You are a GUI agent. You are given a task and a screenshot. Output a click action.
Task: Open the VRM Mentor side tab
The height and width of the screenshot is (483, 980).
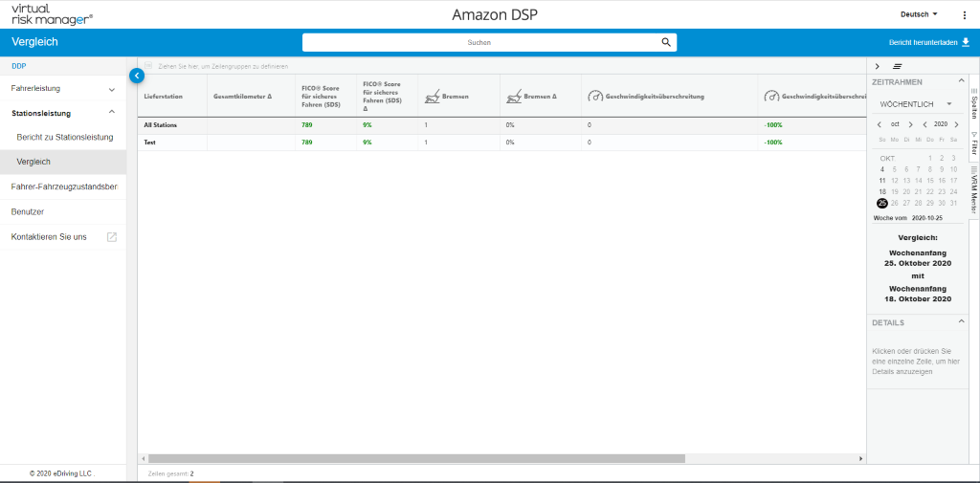973,190
